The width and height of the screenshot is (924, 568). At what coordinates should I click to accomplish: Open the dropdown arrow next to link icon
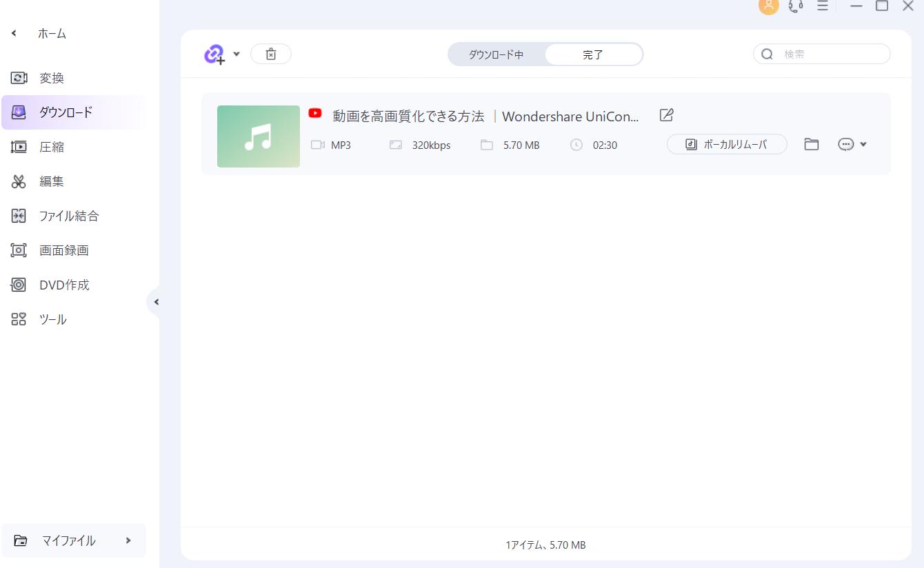click(x=237, y=54)
